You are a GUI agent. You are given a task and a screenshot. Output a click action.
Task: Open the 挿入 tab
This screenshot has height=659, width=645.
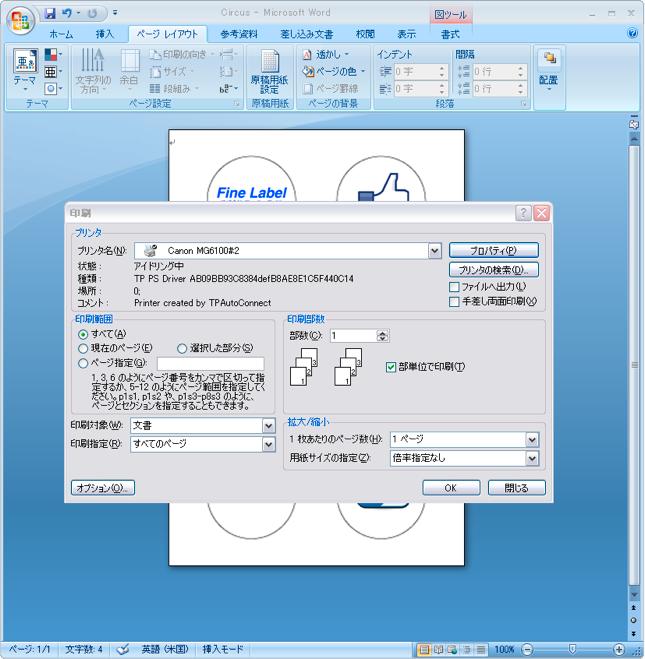pyautogui.click(x=105, y=34)
